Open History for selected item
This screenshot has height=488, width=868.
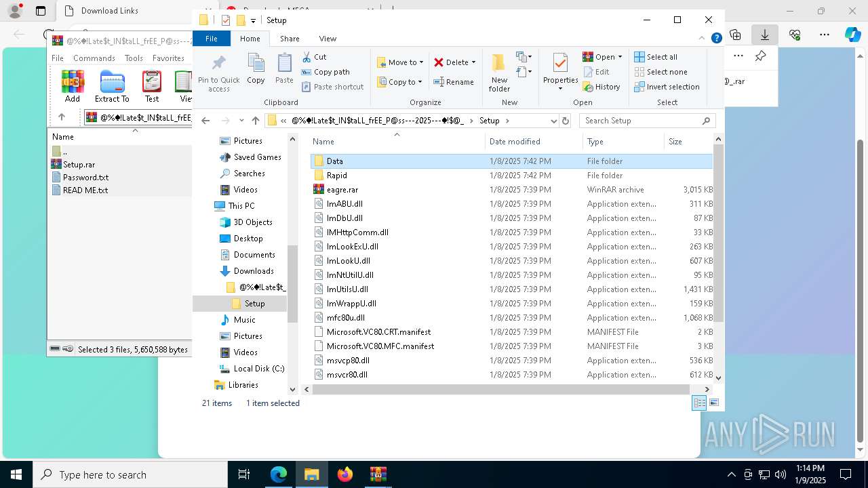(x=601, y=87)
